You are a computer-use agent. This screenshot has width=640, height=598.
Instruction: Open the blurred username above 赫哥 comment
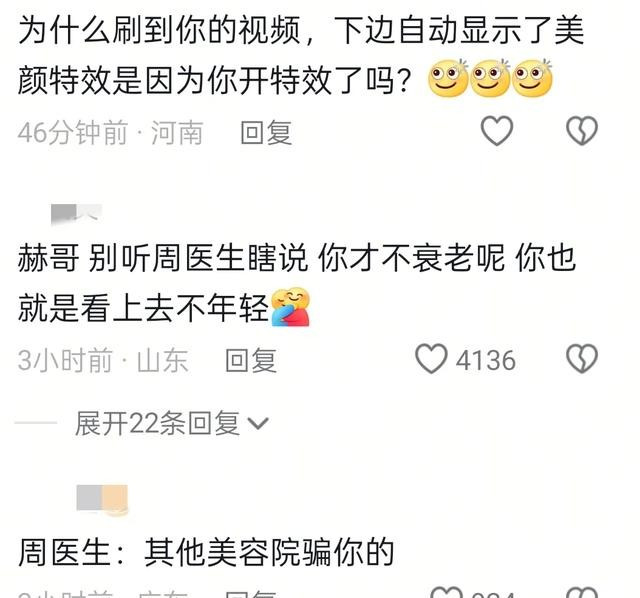pyautogui.click(x=76, y=214)
